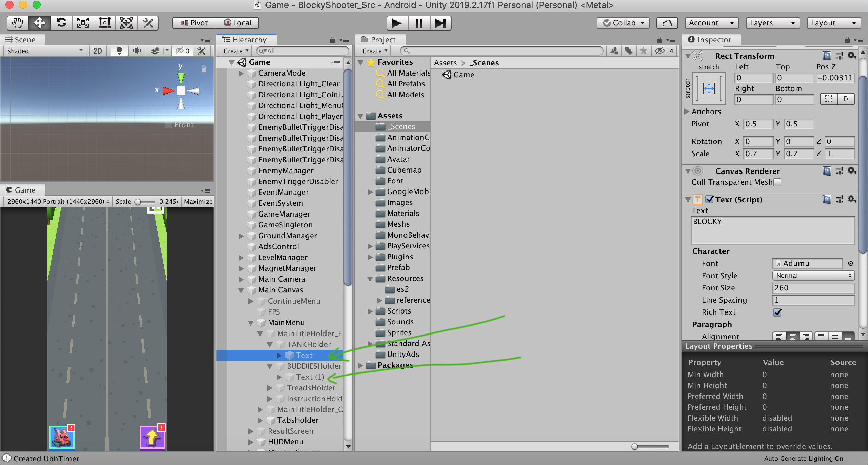Uncheck the Rich Text checkbox
Screen dimensions: 868x465
coord(777,312)
